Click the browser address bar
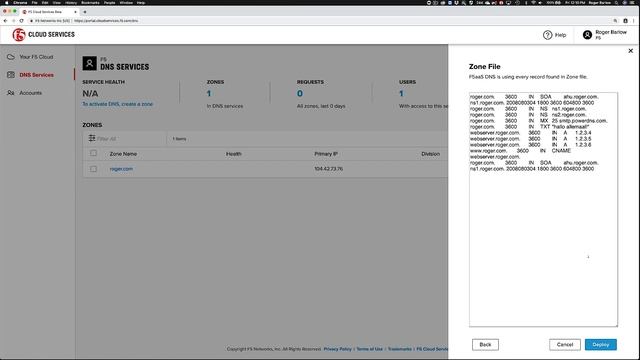 click(x=318, y=20)
